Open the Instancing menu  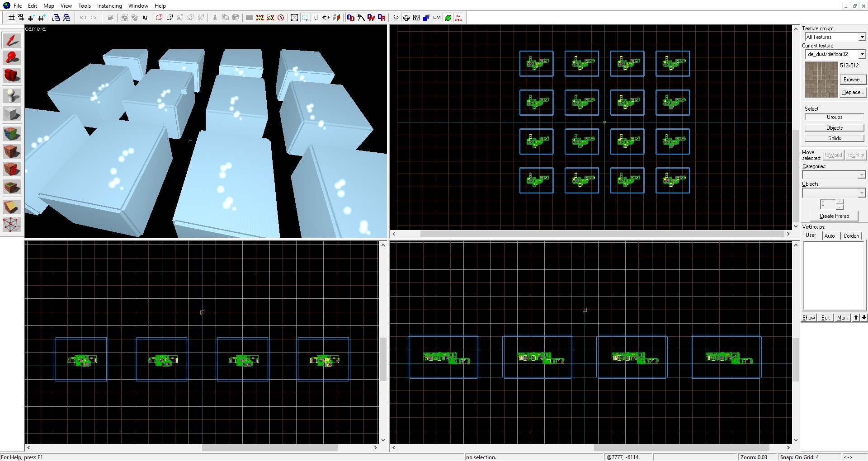(x=109, y=6)
